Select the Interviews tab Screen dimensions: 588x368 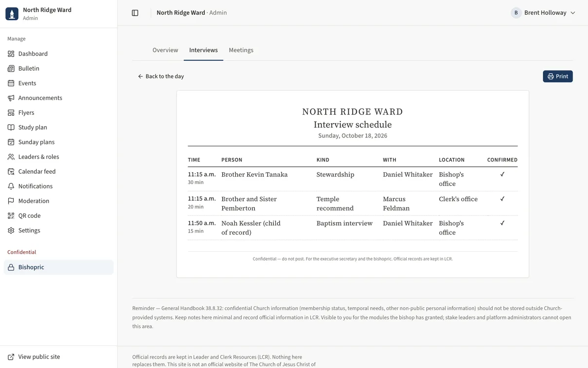tap(203, 50)
